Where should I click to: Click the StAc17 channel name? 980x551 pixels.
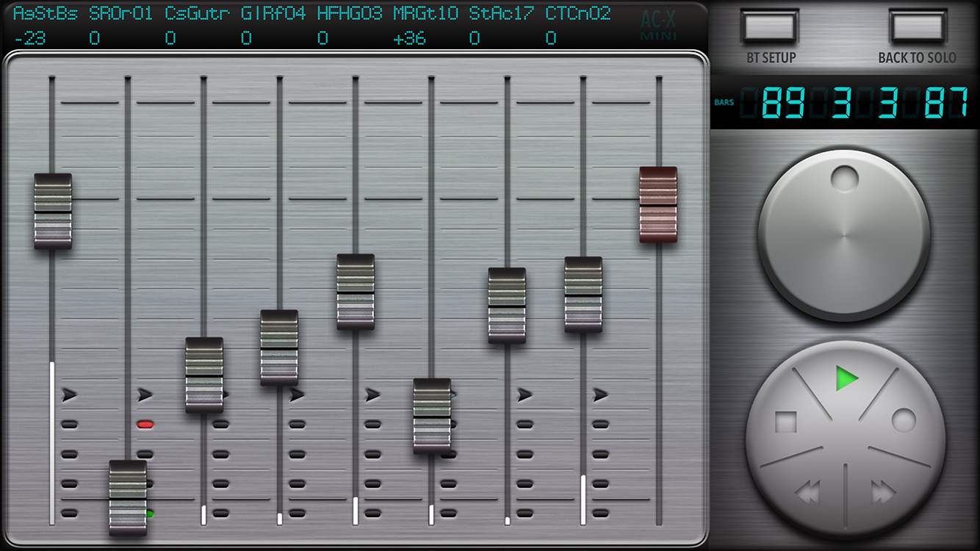click(x=501, y=13)
